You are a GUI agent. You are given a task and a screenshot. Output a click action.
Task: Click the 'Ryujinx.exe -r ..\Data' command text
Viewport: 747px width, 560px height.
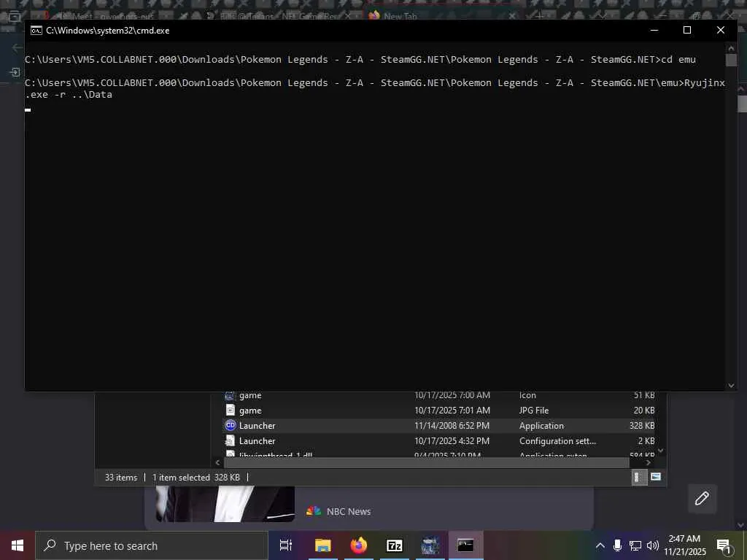pyautogui.click(x=375, y=88)
